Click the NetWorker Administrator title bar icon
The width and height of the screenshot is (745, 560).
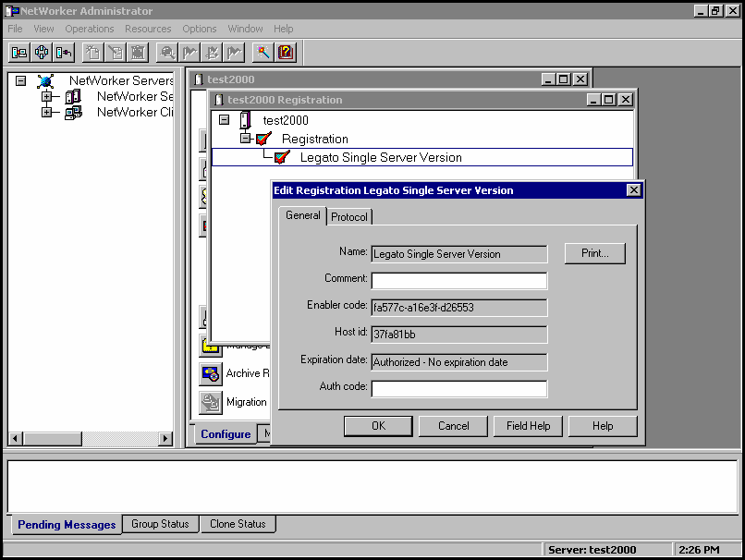[12, 11]
